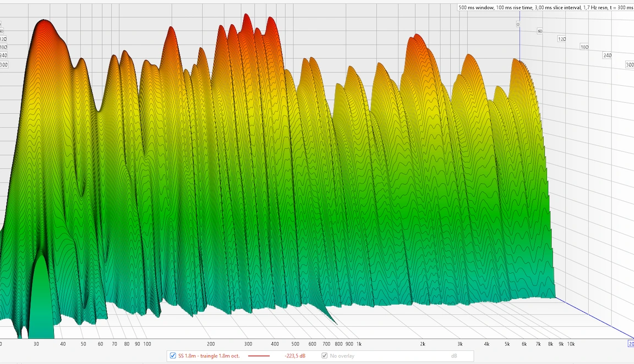The image size is (634, 364).
Task: Click the 1k frequency axis label
Action: click(x=359, y=344)
